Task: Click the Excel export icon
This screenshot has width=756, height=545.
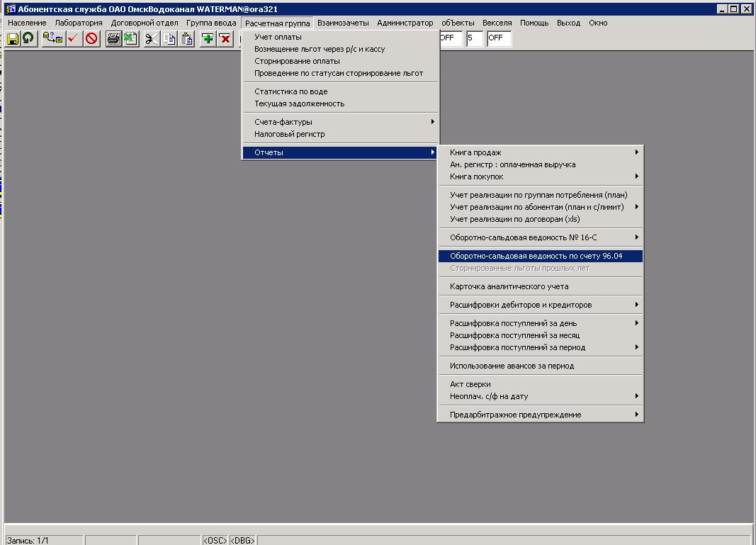Action: click(130, 38)
